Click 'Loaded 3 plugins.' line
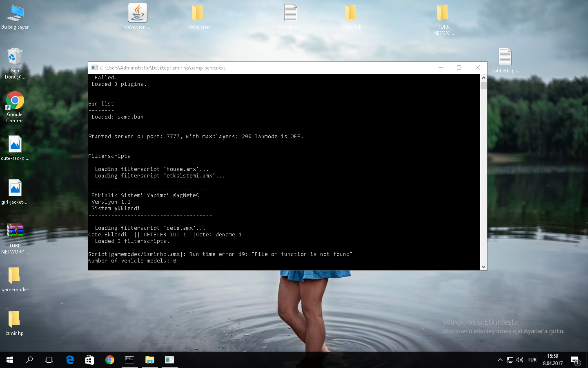The height and width of the screenshot is (368, 588). coord(119,84)
